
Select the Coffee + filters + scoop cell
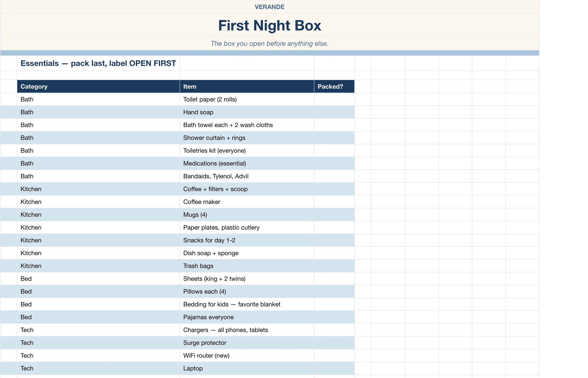tap(247, 189)
